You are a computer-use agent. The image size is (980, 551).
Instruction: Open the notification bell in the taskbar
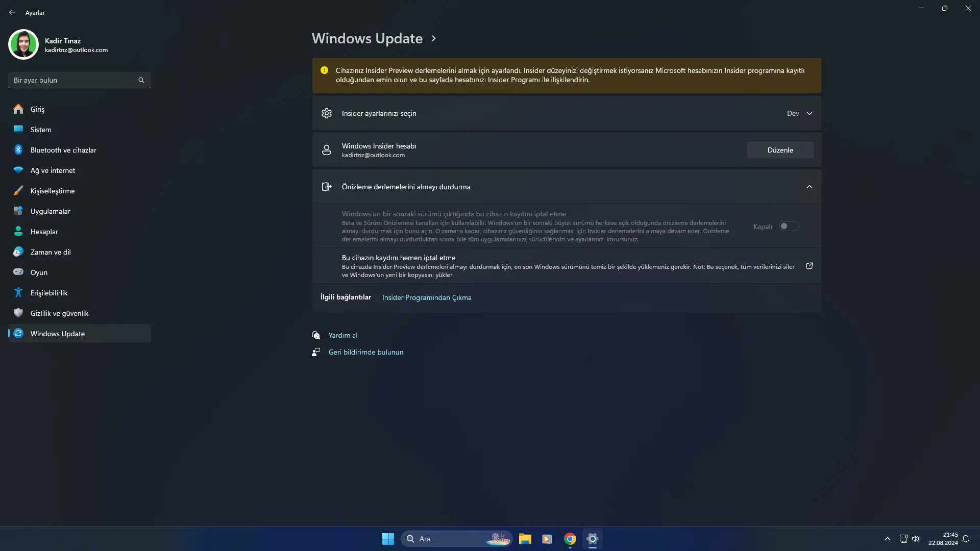(966, 539)
